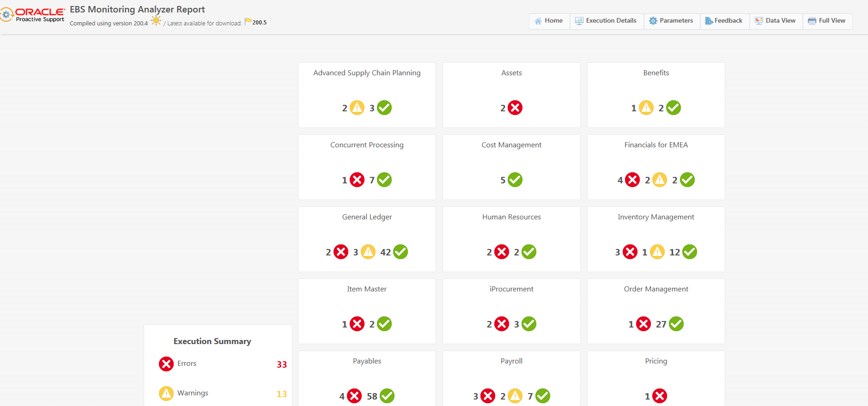
Task: Click the 200.5 latest version number
Action: [260, 23]
